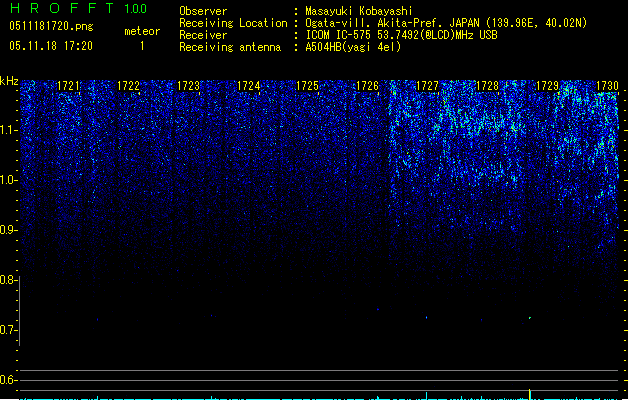This screenshot has width=629, height=400.
Task: Click the 1724 time marker
Action: 248,86
